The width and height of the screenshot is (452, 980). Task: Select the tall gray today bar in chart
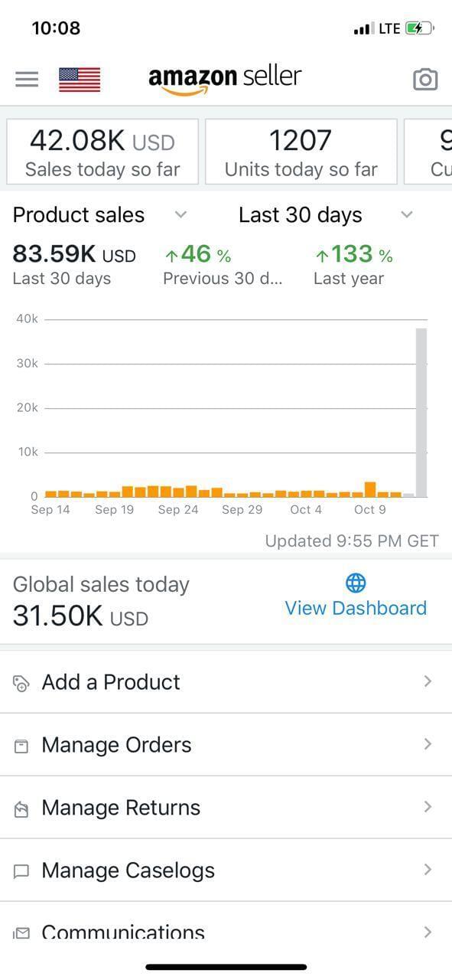[x=421, y=413]
